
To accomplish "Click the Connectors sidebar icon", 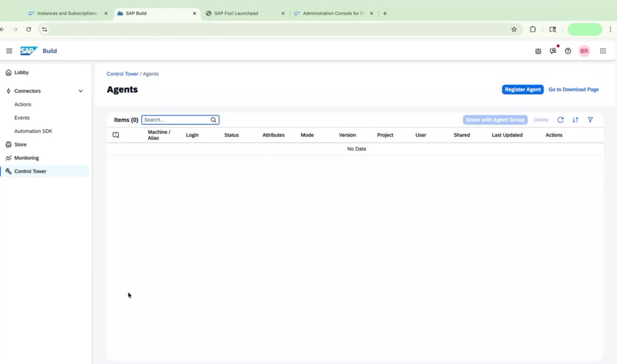I will 8,91.
